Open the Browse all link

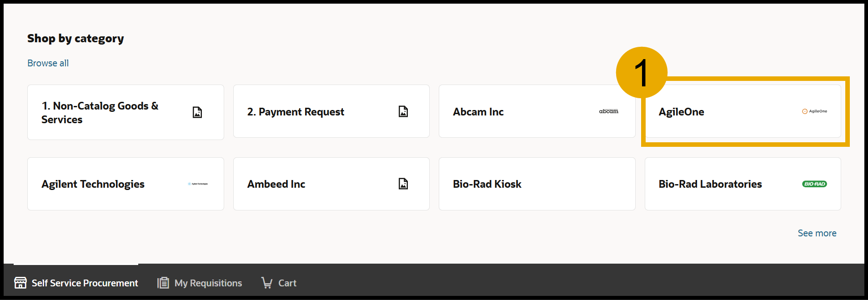coord(48,63)
